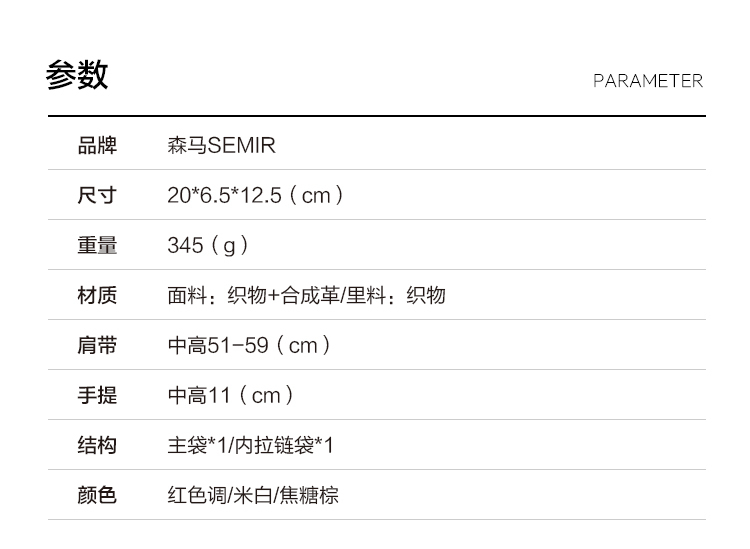Viewport: 750px width, 549px height.
Task: Click the 345 (g) weight value
Action: (208, 246)
